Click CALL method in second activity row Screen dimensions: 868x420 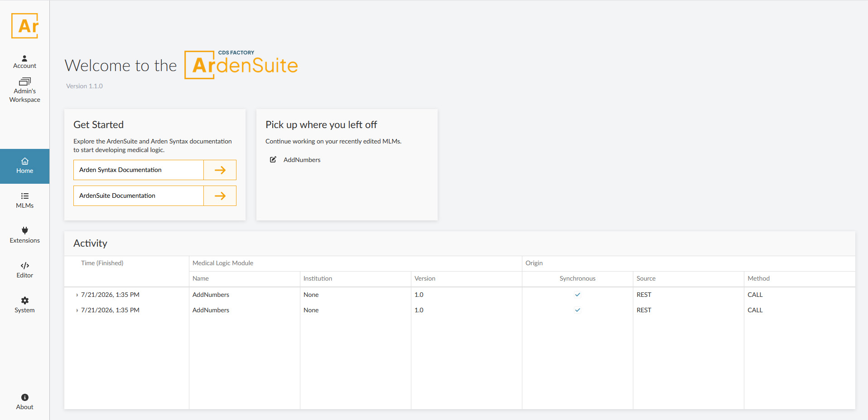pyautogui.click(x=755, y=310)
